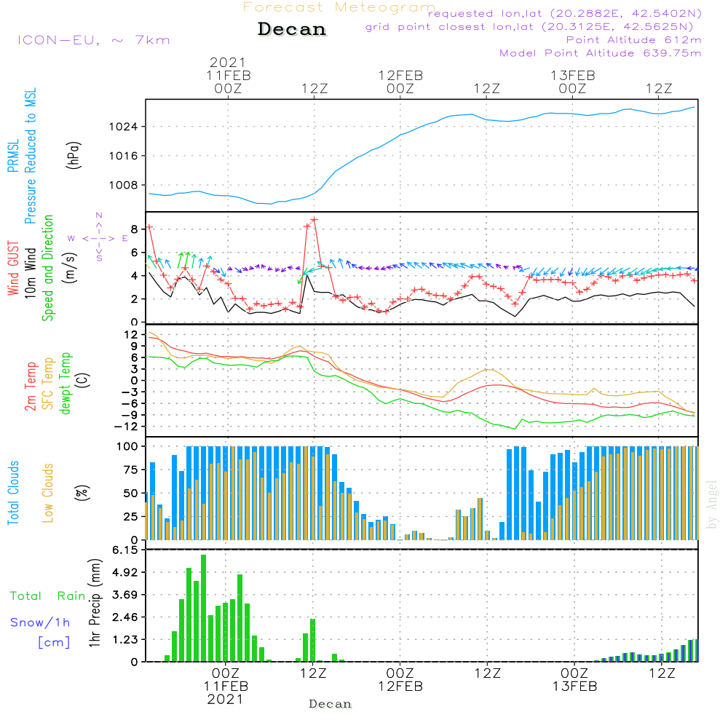Viewport: 728px width, 728px height.
Task: Click the "1hr Precip (mm)" axis label
Action: [x=95, y=603]
